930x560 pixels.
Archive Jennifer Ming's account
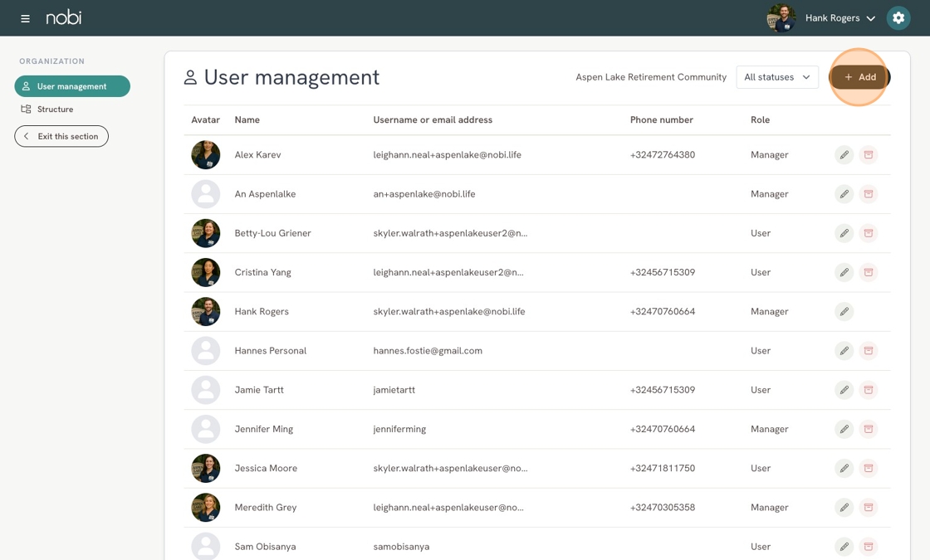pyautogui.click(x=869, y=429)
